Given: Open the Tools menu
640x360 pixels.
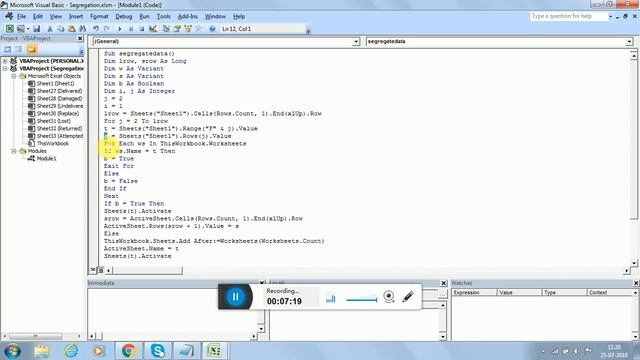Looking at the screenshot, I should [163, 16].
